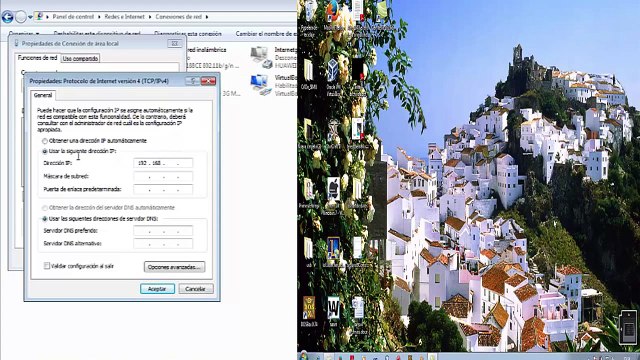Image resolution: width=640 pixels, height=360 pixels.
Task: Click the Máscara de subred field
Action: pos(163,176)
